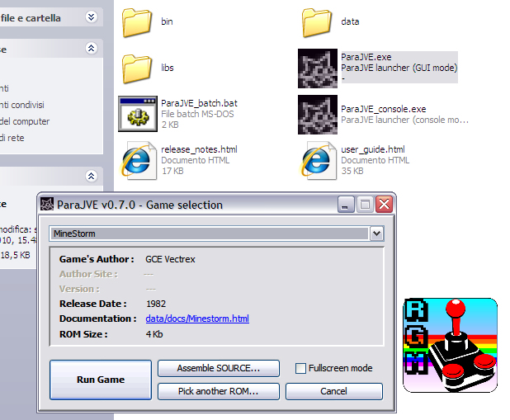Select the release_notes.html Internet Explorer icon
The width and height of the screenshot is (510, 420).
tap(139, 160)
